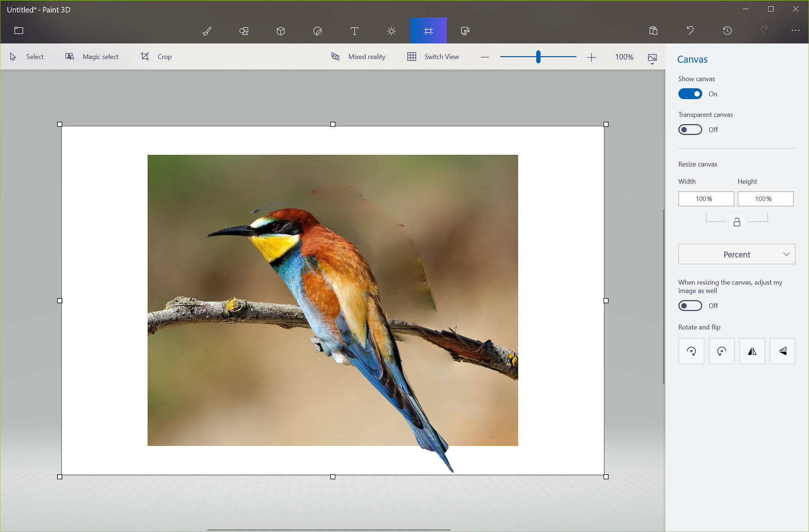Open the Effects sun icon

coord(391,31)
